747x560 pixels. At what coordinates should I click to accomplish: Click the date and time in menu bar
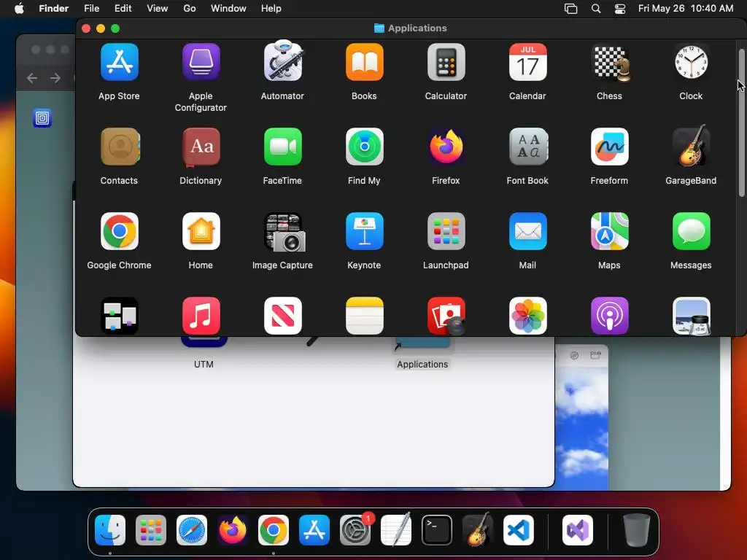(686, 9)
